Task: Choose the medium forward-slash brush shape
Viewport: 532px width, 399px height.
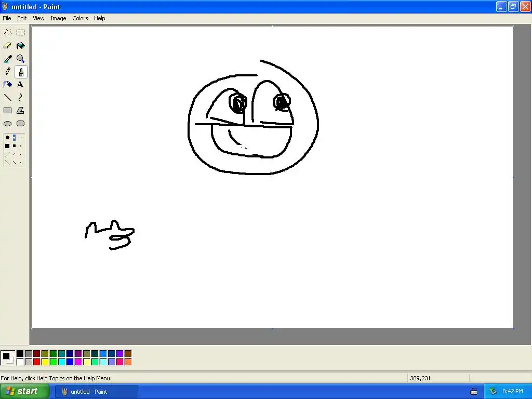Action: (x=14, y=154)
